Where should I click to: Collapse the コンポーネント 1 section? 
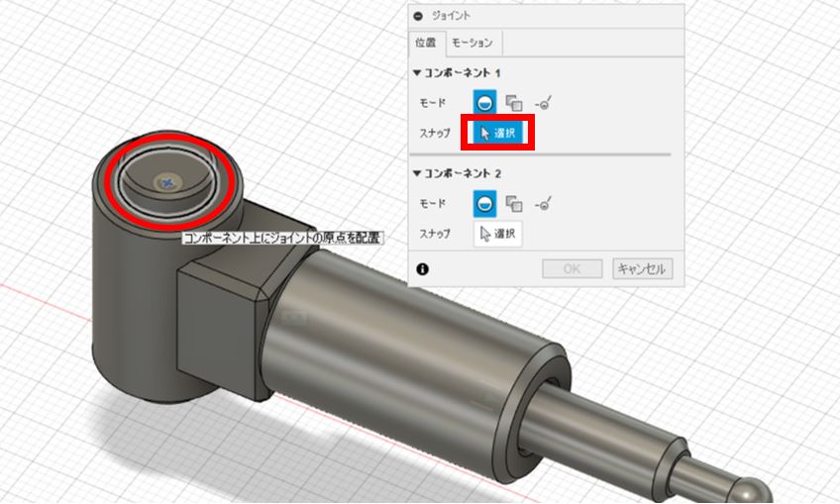tap(417, 72)
